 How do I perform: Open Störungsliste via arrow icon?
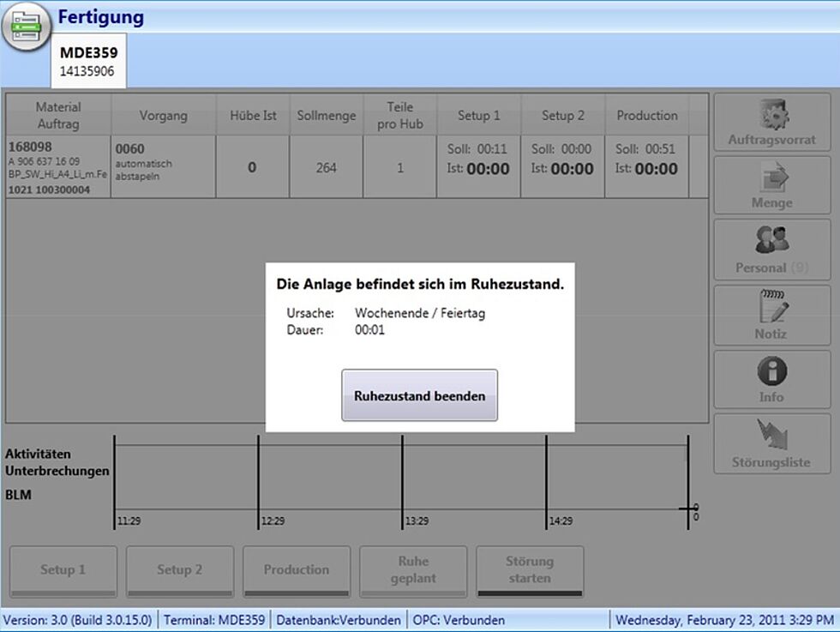pos(771,435)
